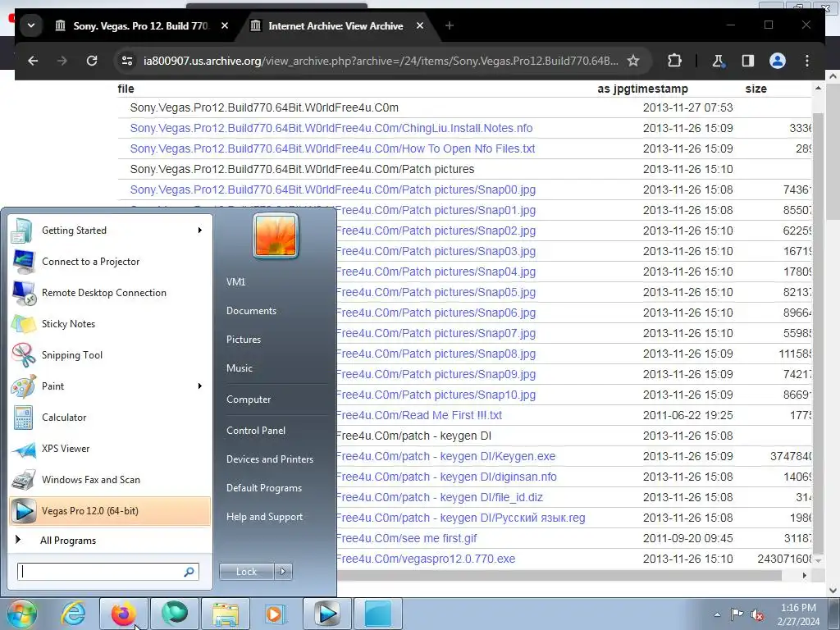
Task: Click timestamp 2013-11-27 07:53
Action: (x=688, y=107)
